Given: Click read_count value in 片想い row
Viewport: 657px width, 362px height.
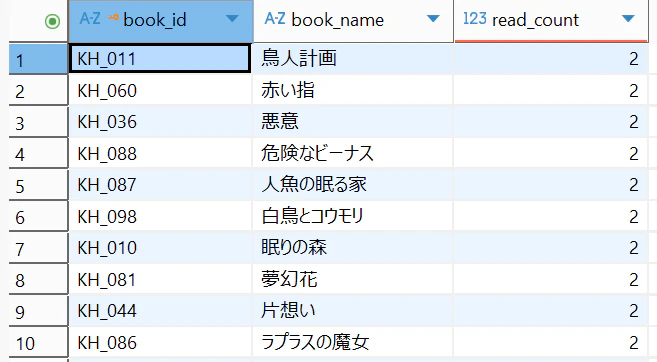Looking at the screenshot, I should 634,310.
